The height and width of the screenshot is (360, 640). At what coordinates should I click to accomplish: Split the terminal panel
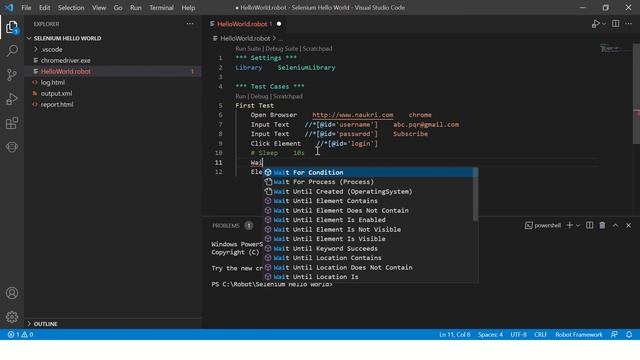589,225
